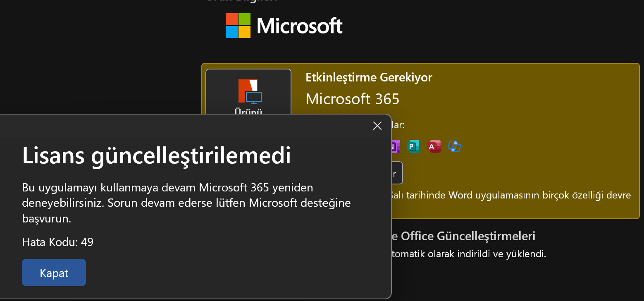Screen dimensions: 644x301
Task: Click the Access app icon
Action: point(434,146)
